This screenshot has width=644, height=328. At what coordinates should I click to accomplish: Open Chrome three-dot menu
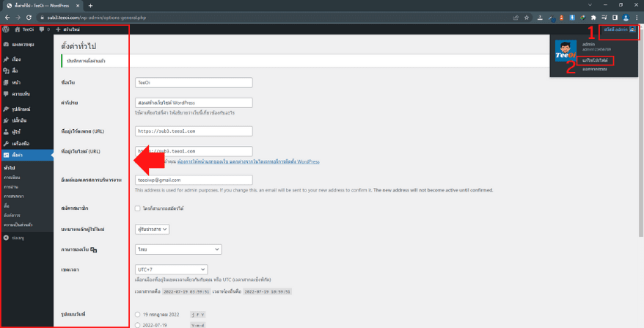637,18
